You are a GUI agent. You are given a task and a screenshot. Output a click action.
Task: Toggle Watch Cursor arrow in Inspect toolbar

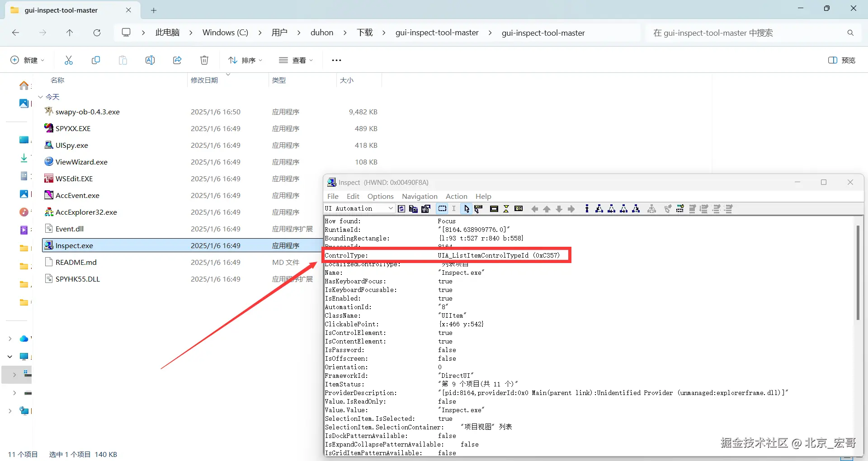[x=467, y=209]
